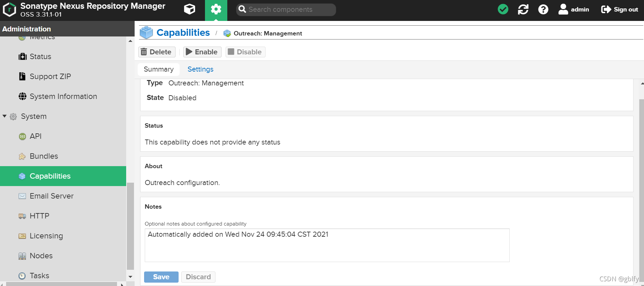Click the Email Server envelope icon
Screen dimensions: 644x286
(x=22, y=196)
